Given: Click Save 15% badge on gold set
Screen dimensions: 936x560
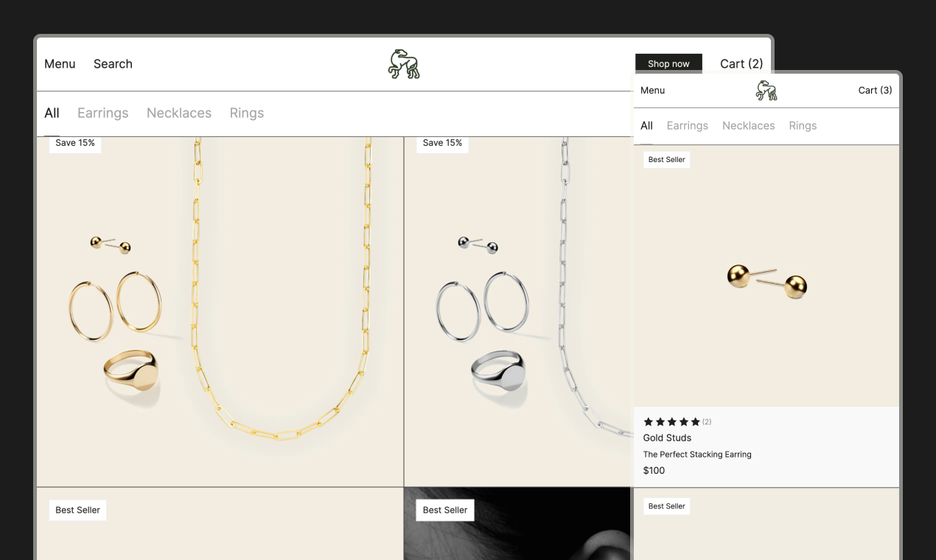Looking at the screenshot, I should click(75, 143).
